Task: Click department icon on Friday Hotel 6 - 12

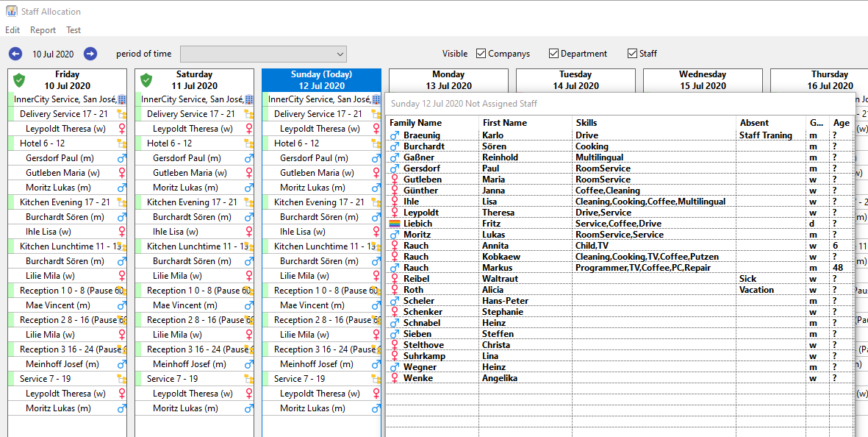Action: pos(122,143)
